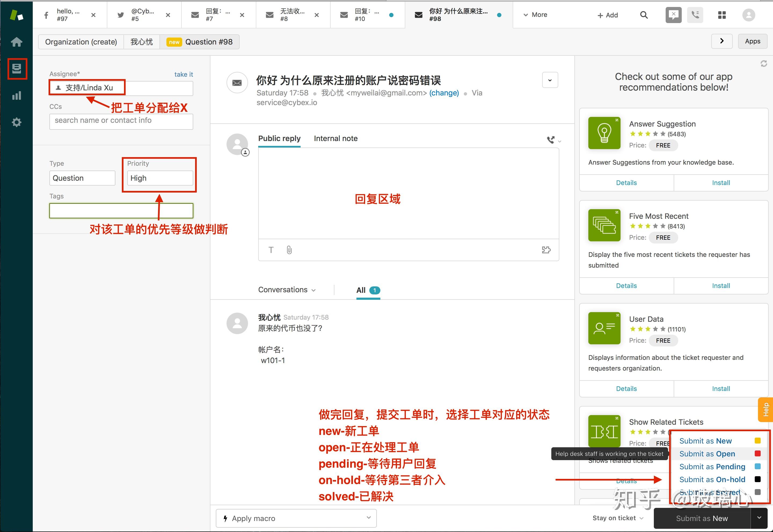Click the take it assignment link
The width and height of the screenshot is (773, 532).
pyautogui.click(x=184, y=74)
